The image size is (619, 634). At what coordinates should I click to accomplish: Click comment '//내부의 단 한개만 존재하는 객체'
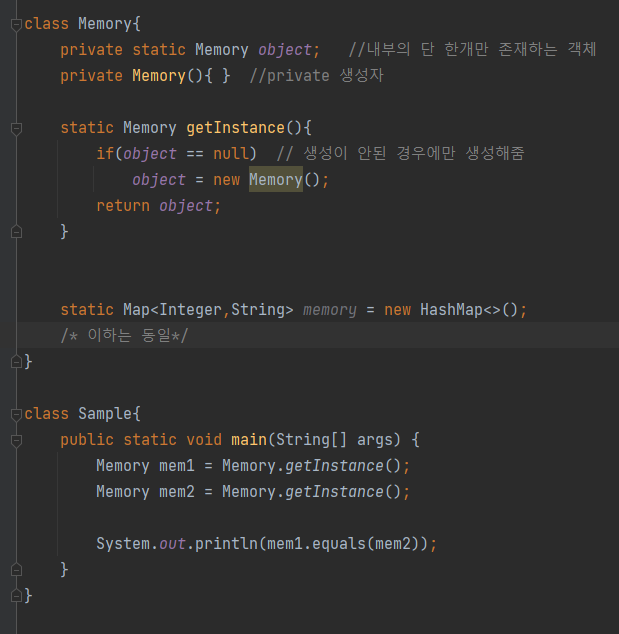click(472, 50)
